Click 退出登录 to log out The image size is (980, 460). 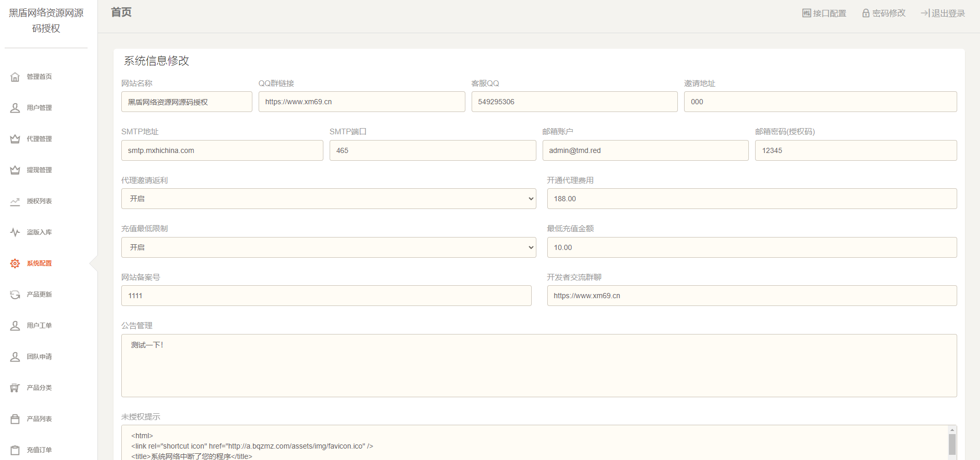click(x=943, y=13)
